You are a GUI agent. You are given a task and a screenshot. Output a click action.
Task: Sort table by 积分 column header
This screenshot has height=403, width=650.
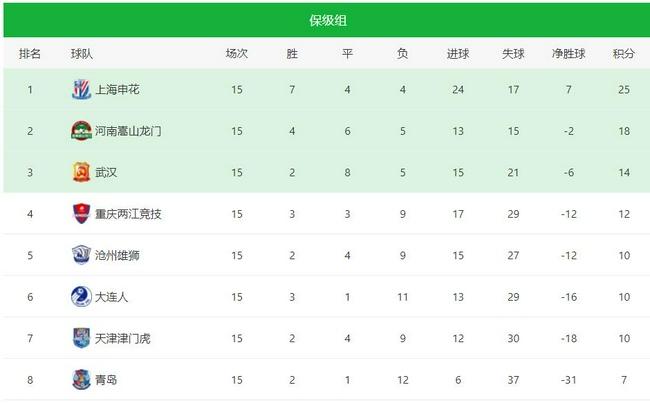624,54
